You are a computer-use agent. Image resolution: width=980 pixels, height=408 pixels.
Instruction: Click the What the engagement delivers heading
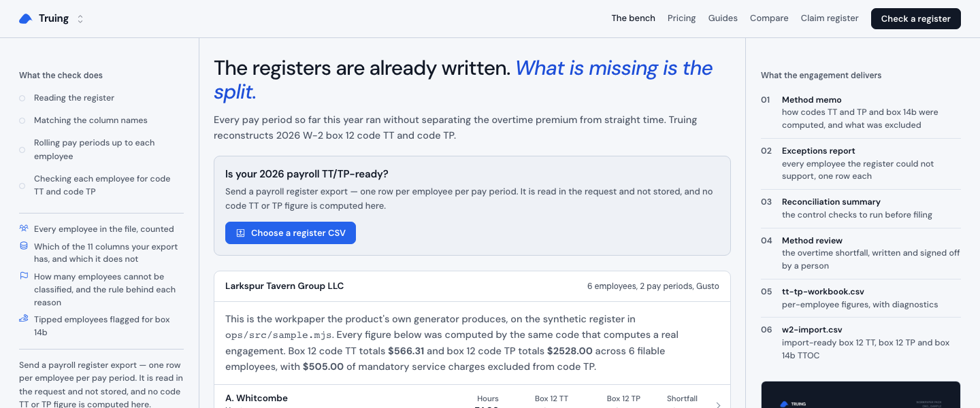tap(821, 75)
